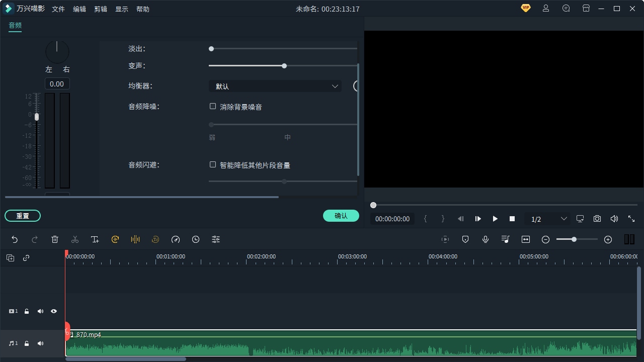Switch to the 音频 tab
Image resolution: width=644 pixels, height=362 pixels.
[15, 26]
